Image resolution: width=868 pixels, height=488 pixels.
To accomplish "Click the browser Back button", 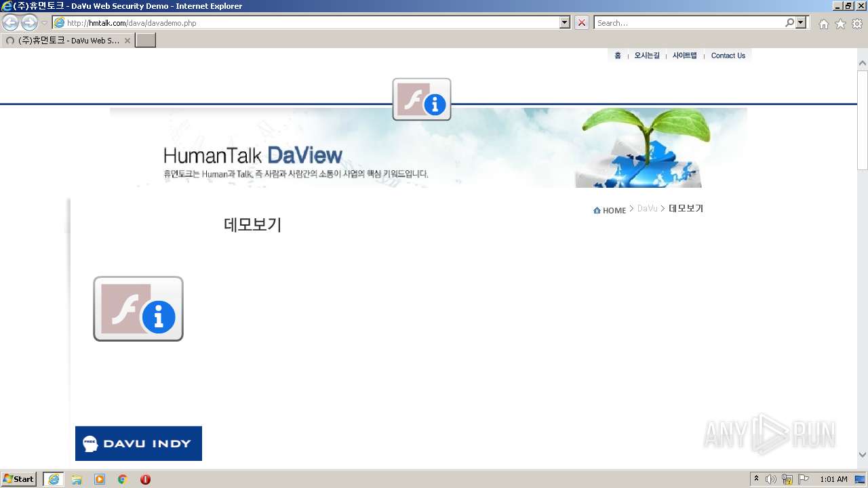I will (x=10, y=22).
